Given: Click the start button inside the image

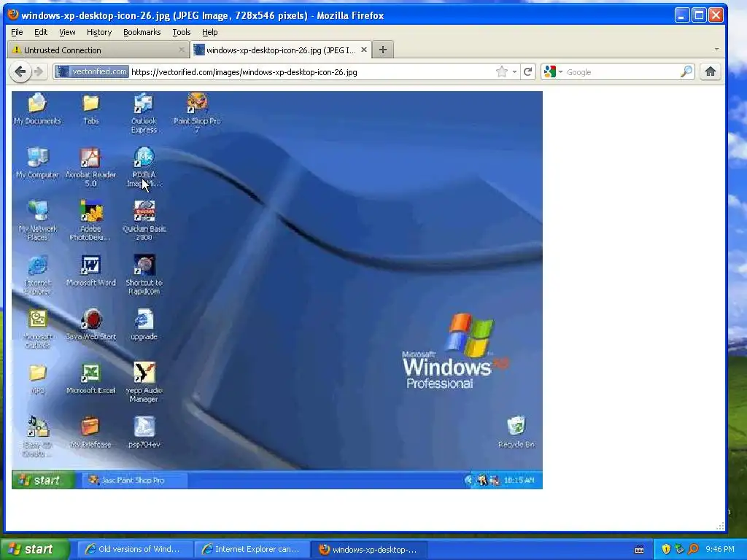Looking at the screenshot, I should (43, 480).
